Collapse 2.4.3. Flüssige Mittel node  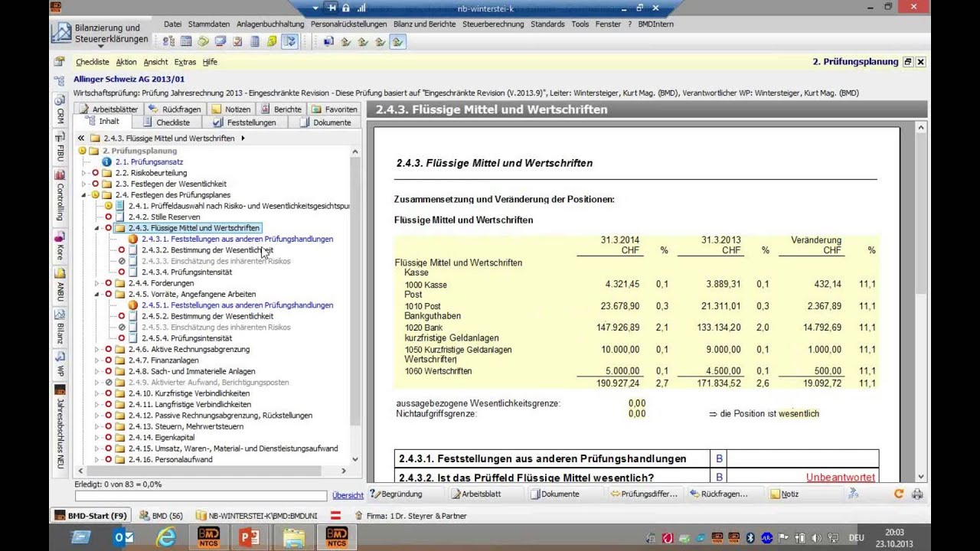point(97,228)
